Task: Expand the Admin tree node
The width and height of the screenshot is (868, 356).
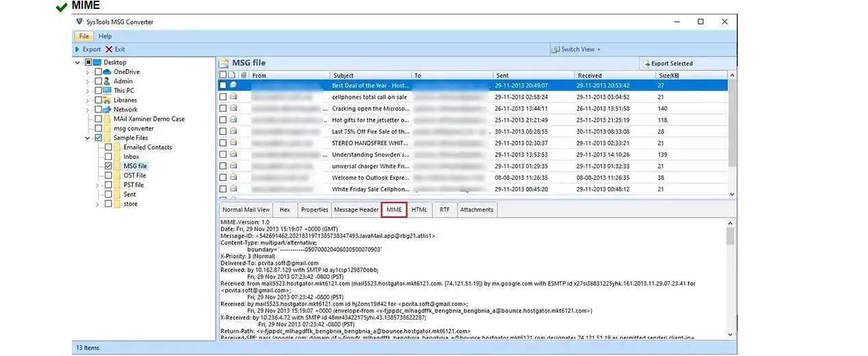Action: [87, 82]
